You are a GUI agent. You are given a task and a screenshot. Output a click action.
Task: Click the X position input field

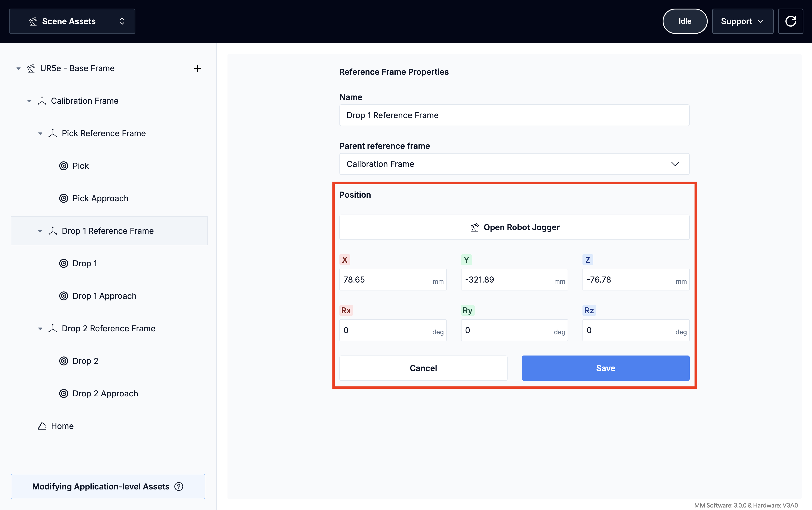point(393,280)
